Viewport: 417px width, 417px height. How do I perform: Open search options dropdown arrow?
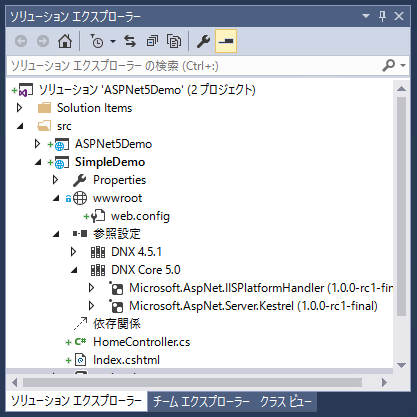coord(403,65)
